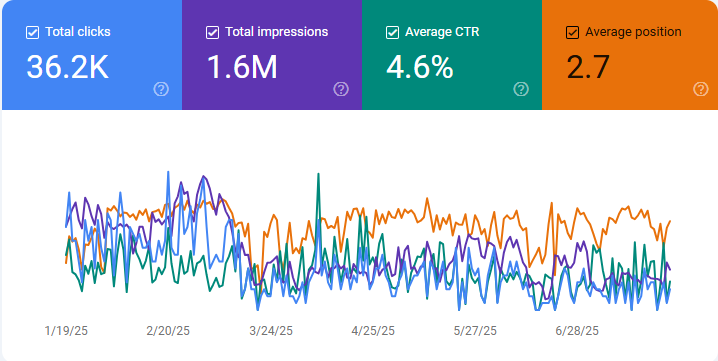718x361 pixels.
Task: Uncheck the Total clicks checkbox
Action: click(x=32, y=33)
